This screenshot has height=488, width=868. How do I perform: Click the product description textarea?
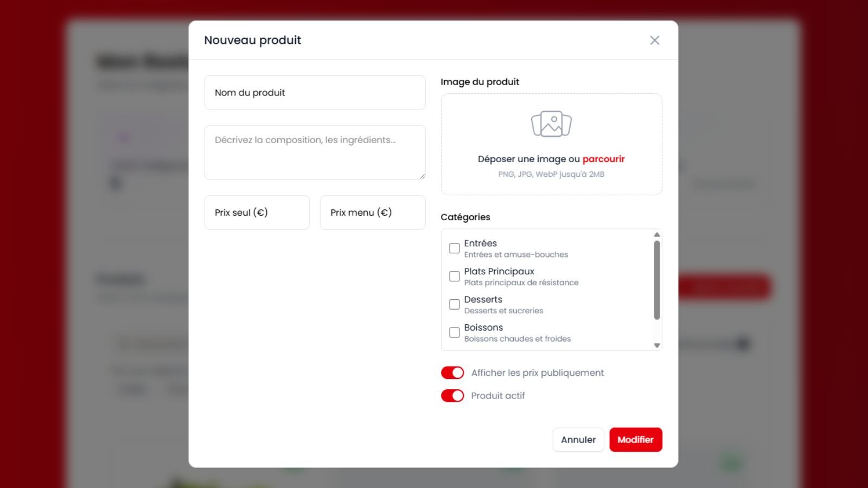pos(315,152)
